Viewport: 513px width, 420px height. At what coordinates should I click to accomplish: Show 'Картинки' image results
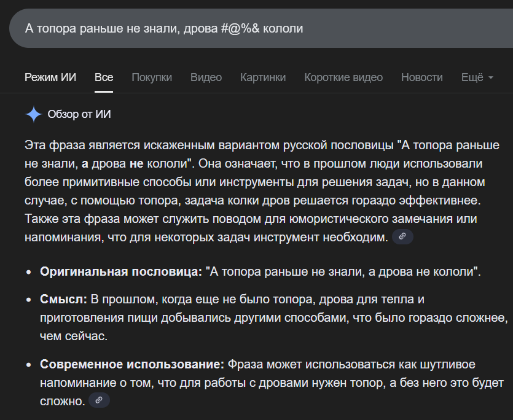(x=263, y=77)
